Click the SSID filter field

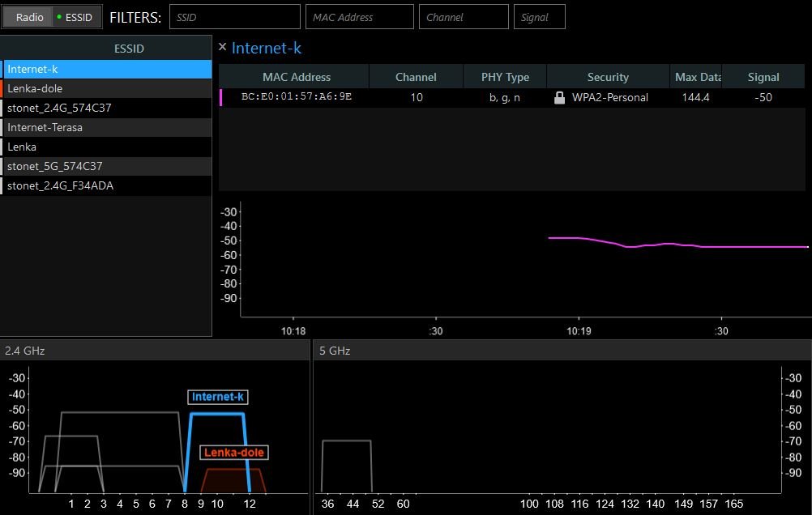point(235,16)
